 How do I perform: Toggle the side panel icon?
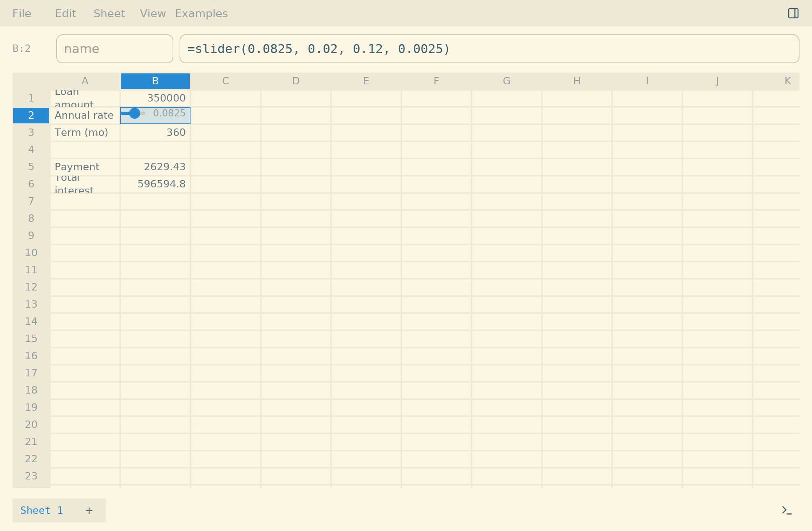click(793, 13)
